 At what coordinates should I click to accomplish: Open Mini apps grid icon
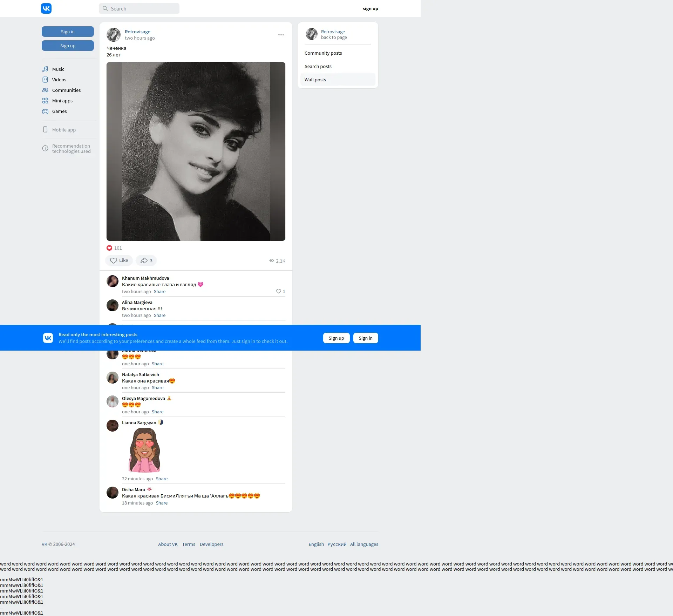45,101
